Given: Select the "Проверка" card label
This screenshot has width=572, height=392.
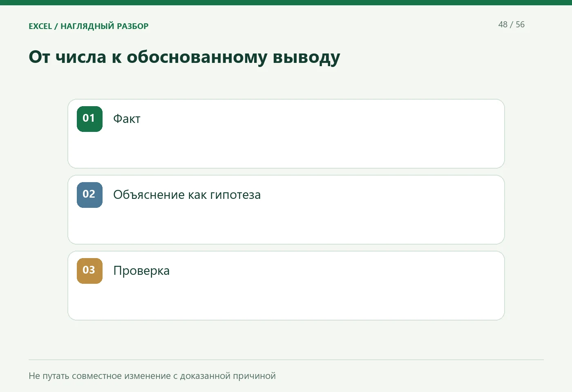Looking at the screenshot, I should tap(141, 271).
